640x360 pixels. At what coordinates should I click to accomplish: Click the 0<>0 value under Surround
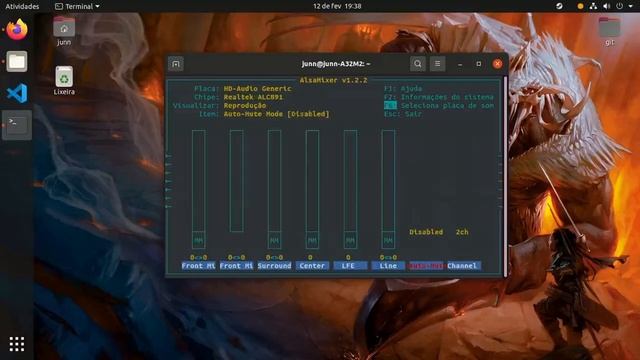pyautogui.click(x=274, y=258)
